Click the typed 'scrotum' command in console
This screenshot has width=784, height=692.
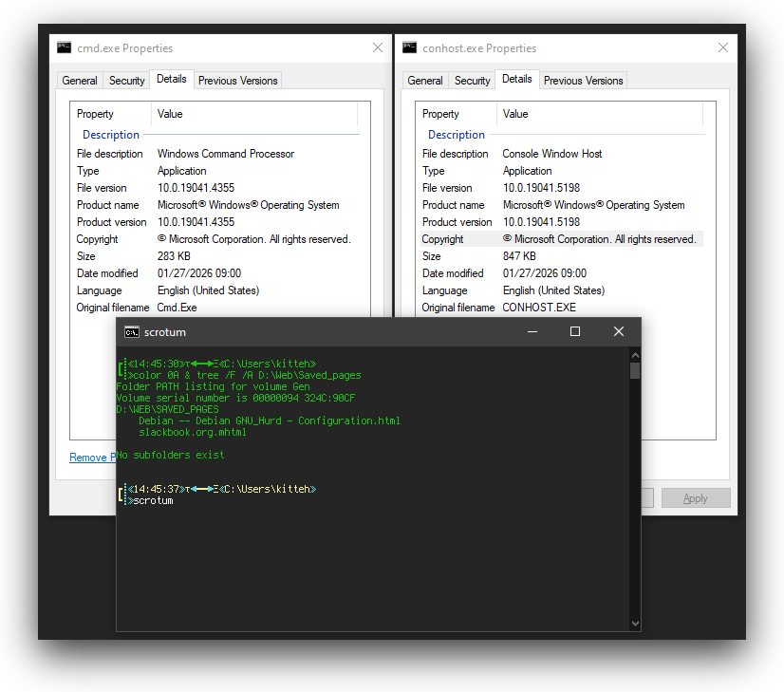(154, 500)
